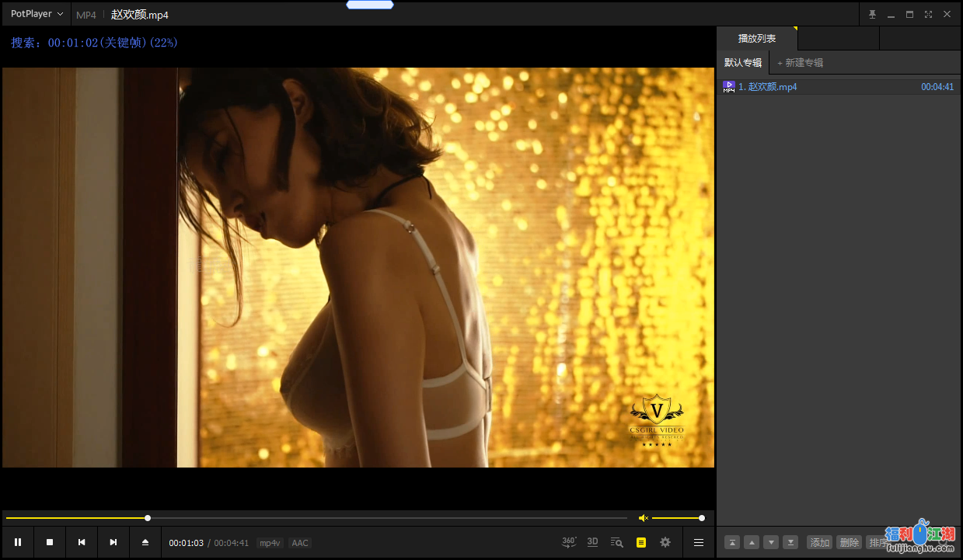
Task: Open the hamburger main menu
Action: [x=699, y=542]
